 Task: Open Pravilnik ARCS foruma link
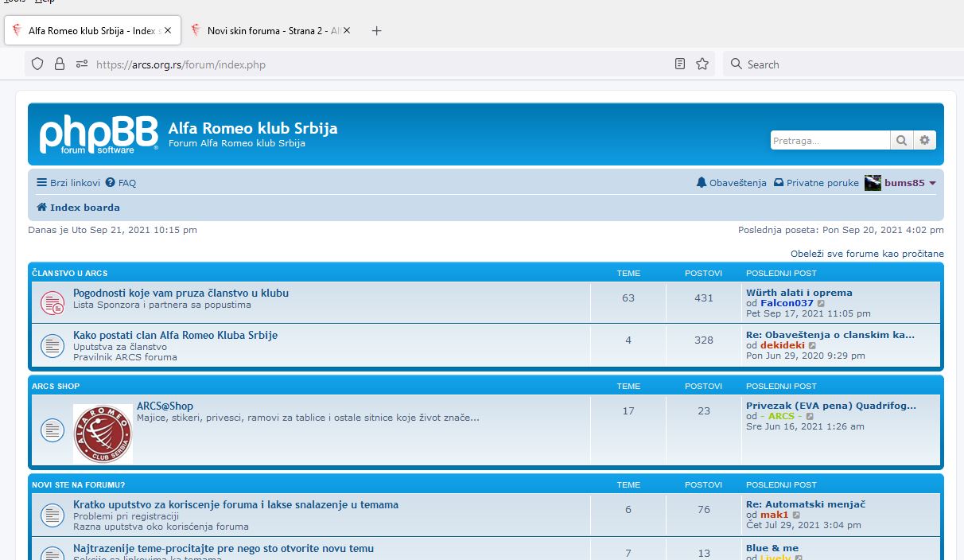[125, 357]
